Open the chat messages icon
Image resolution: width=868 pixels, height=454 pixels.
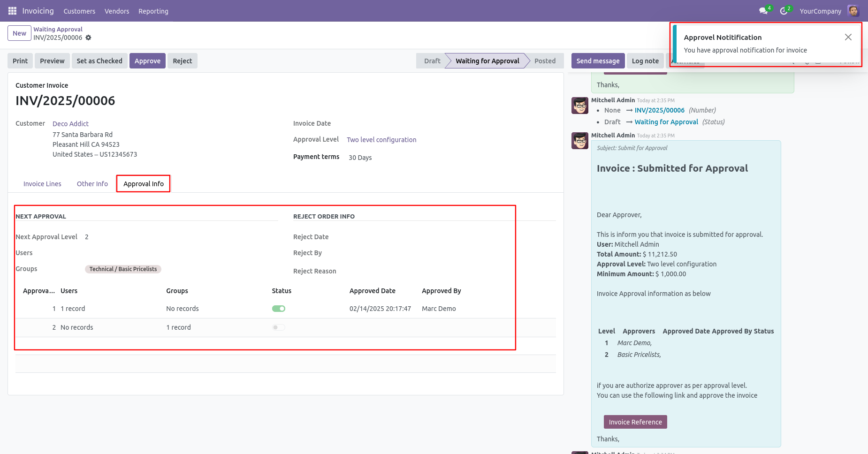[763, 11]
